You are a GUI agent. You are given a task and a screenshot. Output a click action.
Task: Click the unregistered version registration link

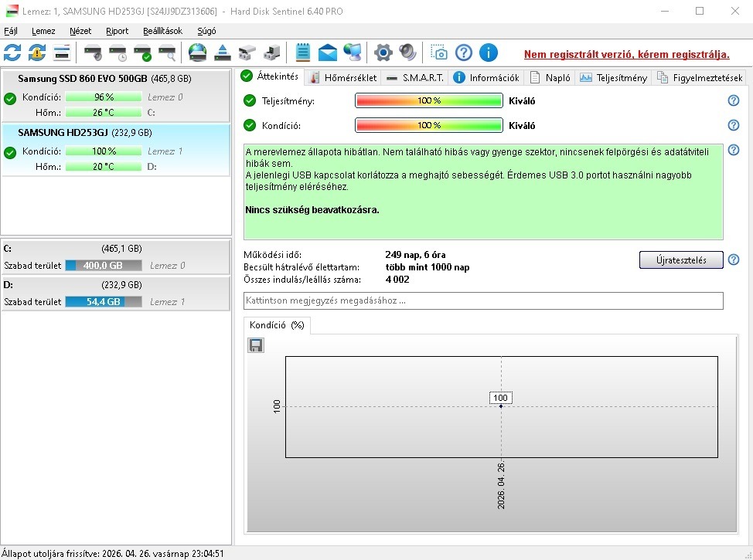pyautogui.click(x=627, y=54)
